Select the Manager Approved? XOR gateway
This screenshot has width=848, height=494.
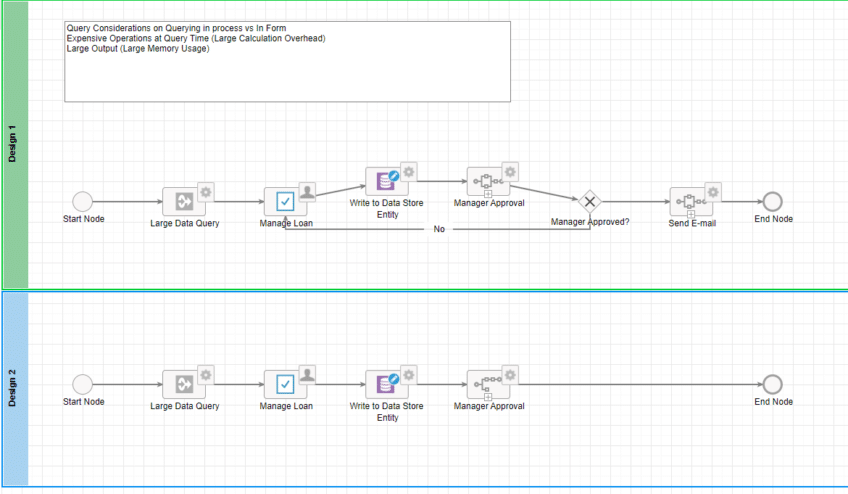coord(589,202)
